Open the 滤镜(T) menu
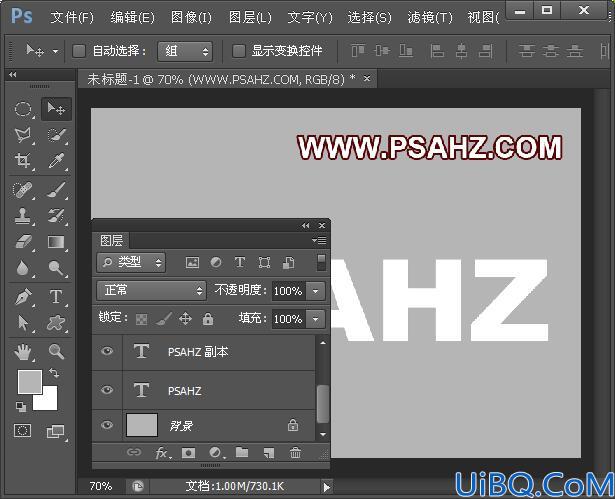The image size is (615, 499). pos(430,17)
